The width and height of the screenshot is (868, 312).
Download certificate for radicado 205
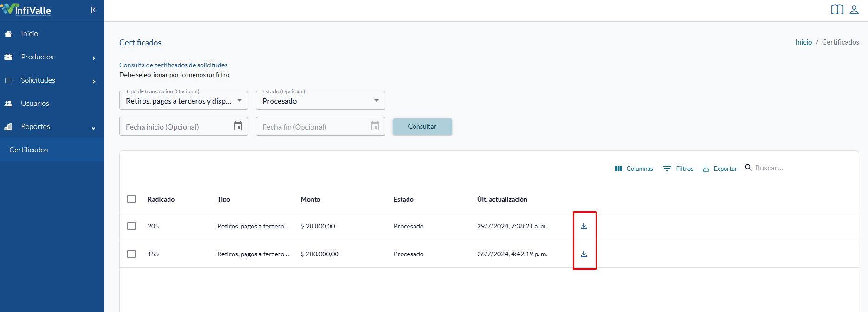coord(584,226)
